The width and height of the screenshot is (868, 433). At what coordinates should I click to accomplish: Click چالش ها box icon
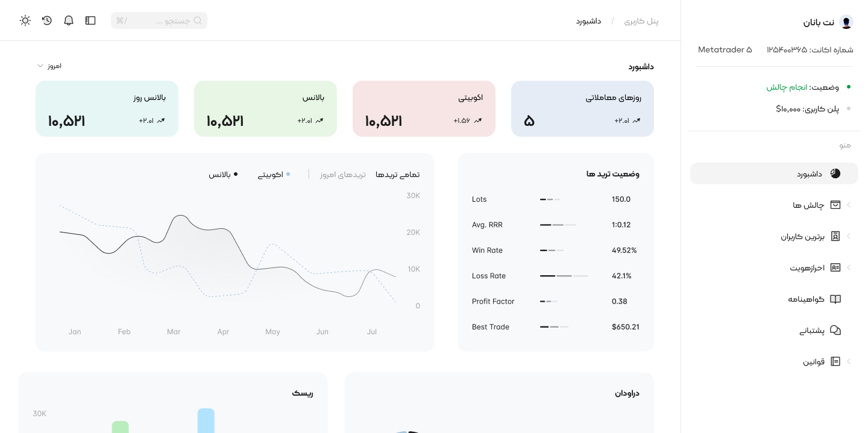coord(835,205)
